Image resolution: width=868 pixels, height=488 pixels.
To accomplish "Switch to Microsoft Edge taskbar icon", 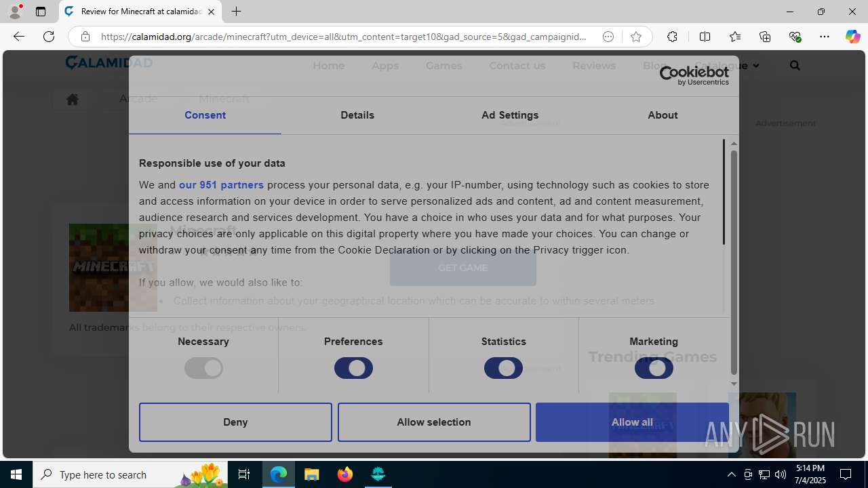I will [x=278, y=474].
